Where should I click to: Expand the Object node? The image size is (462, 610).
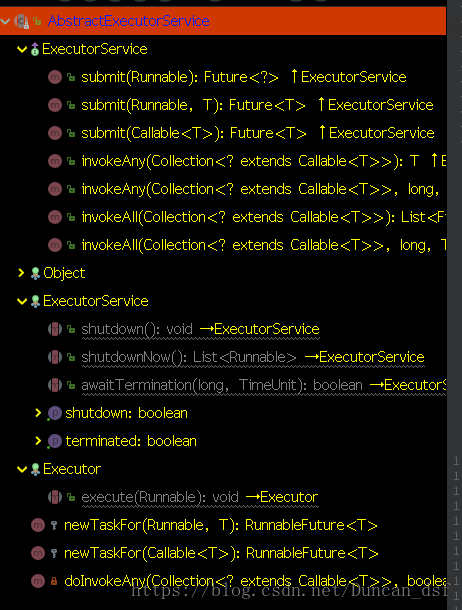[21, 273]
